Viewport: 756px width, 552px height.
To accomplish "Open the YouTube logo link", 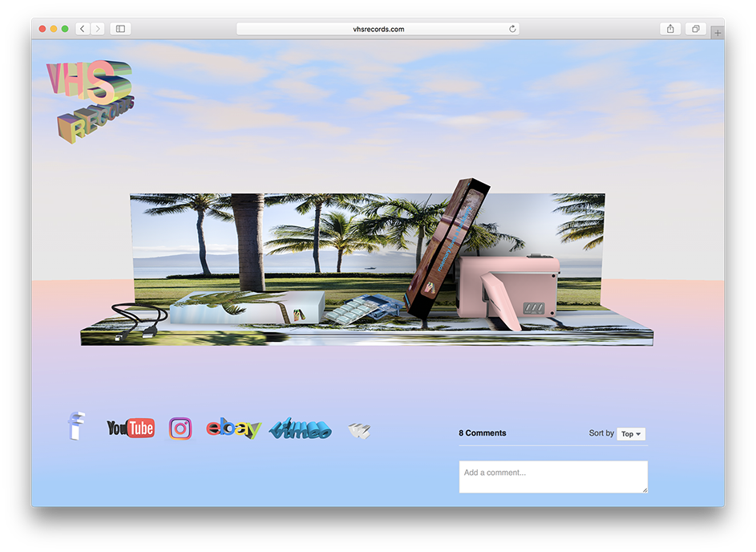I will coord(131,428).
